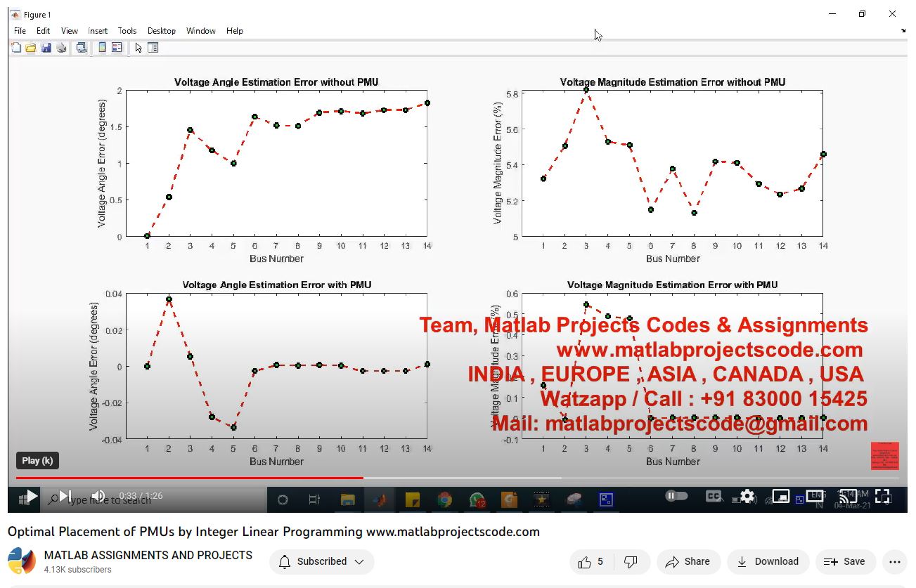The image size is (916, 588).
Task: Click the title 'Voltage Magnitude Estimation Error without PMU'
Action: [673, 82]
